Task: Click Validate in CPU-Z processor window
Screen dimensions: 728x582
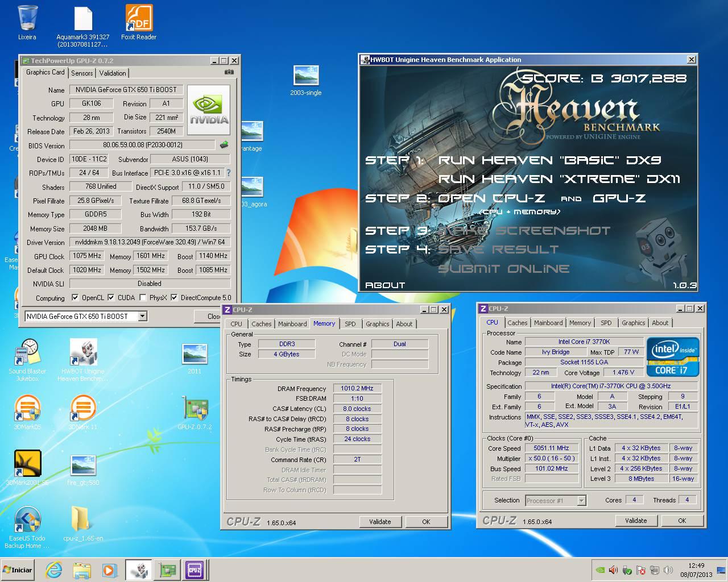Action: click(x=636, y=521)
